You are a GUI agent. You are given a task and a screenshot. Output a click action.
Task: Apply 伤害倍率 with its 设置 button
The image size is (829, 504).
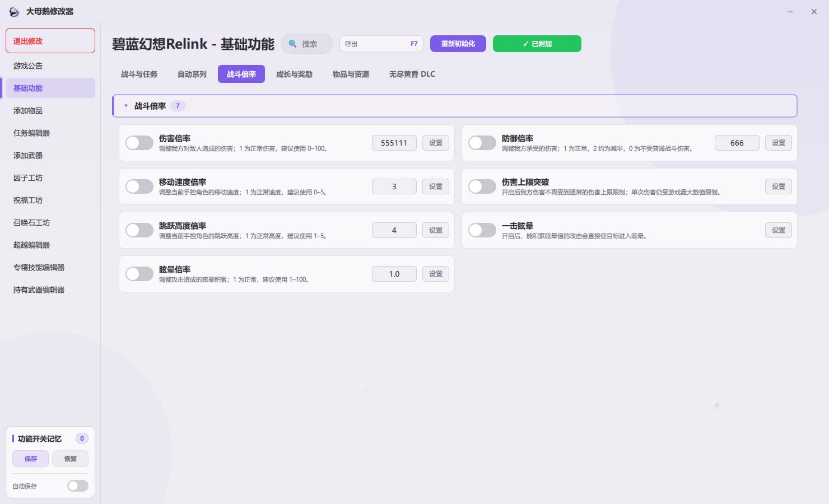(x=436, y=143)
